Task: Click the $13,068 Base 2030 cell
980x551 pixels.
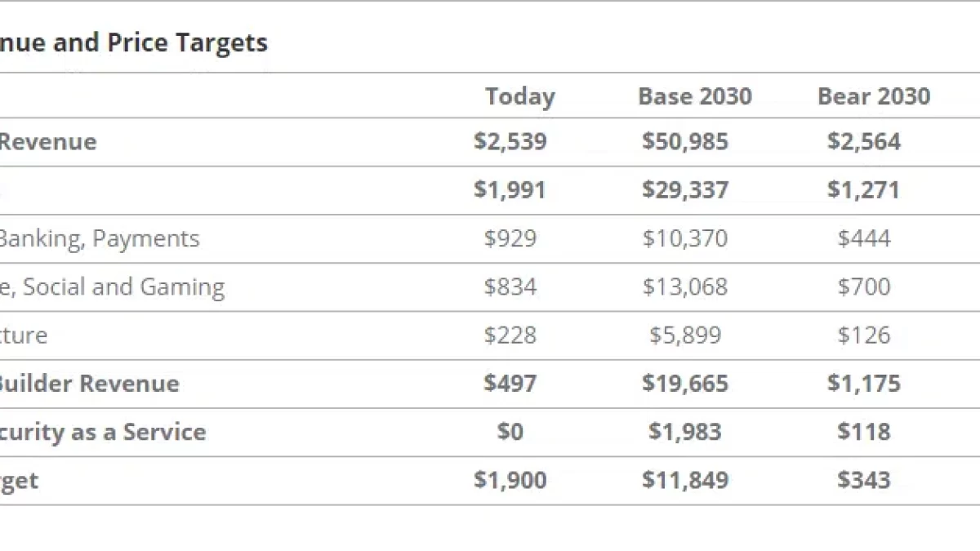Action: click(684, 287)
